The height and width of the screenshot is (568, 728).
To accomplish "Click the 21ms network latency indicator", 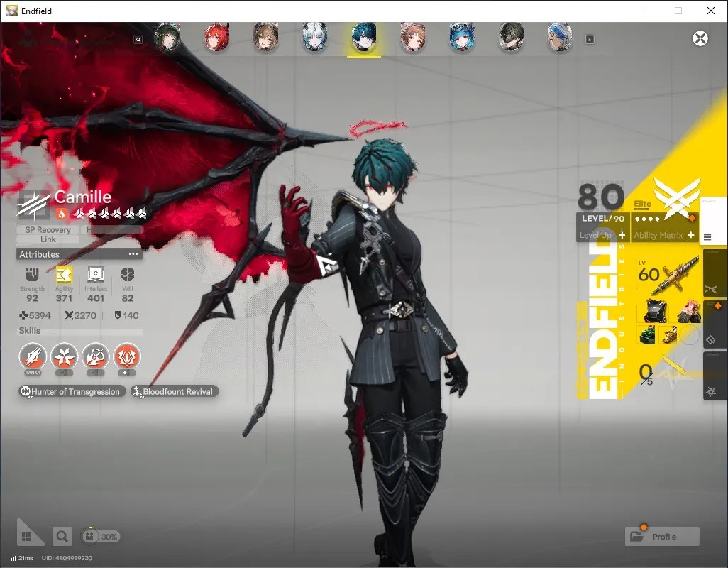I will click(22, 558).
